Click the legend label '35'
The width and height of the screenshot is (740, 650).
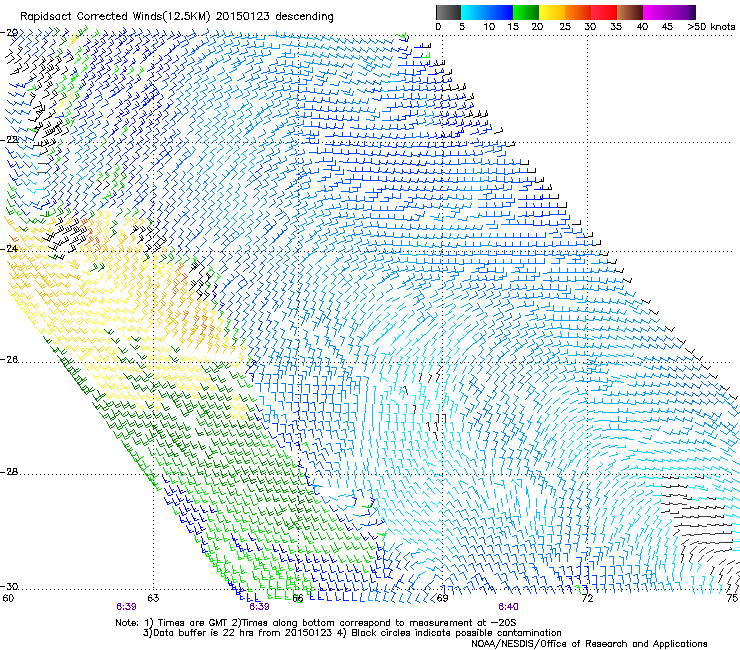[616, 27]
